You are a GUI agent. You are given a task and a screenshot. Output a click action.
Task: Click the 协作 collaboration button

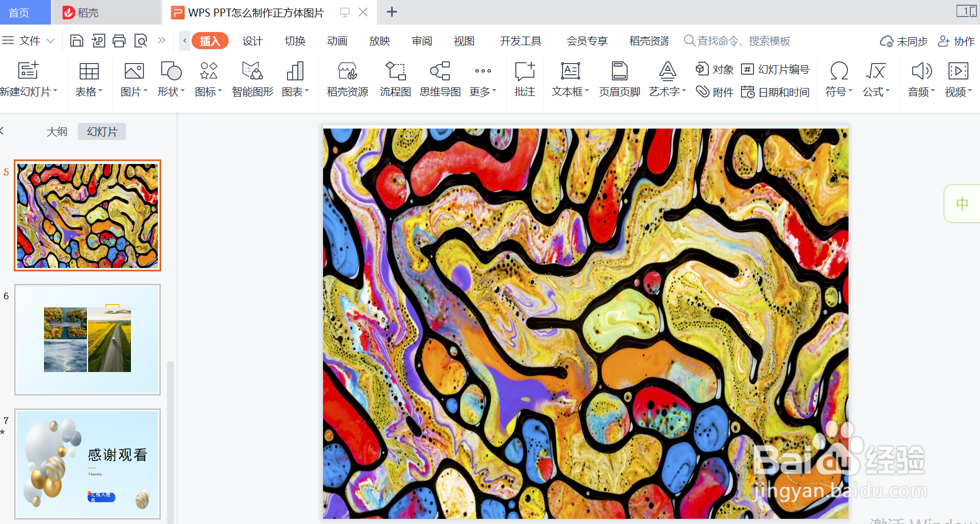click(957, 41)
